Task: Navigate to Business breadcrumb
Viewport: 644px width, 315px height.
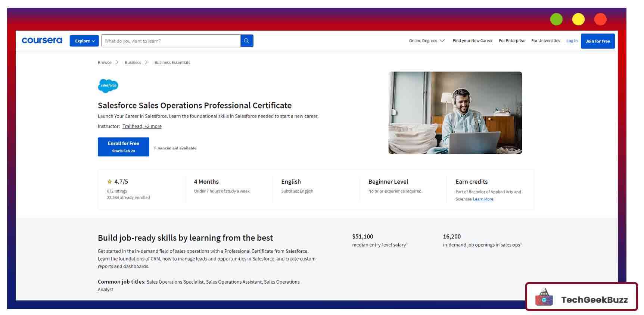Action: pyautogui.click(x=133, y=63)
